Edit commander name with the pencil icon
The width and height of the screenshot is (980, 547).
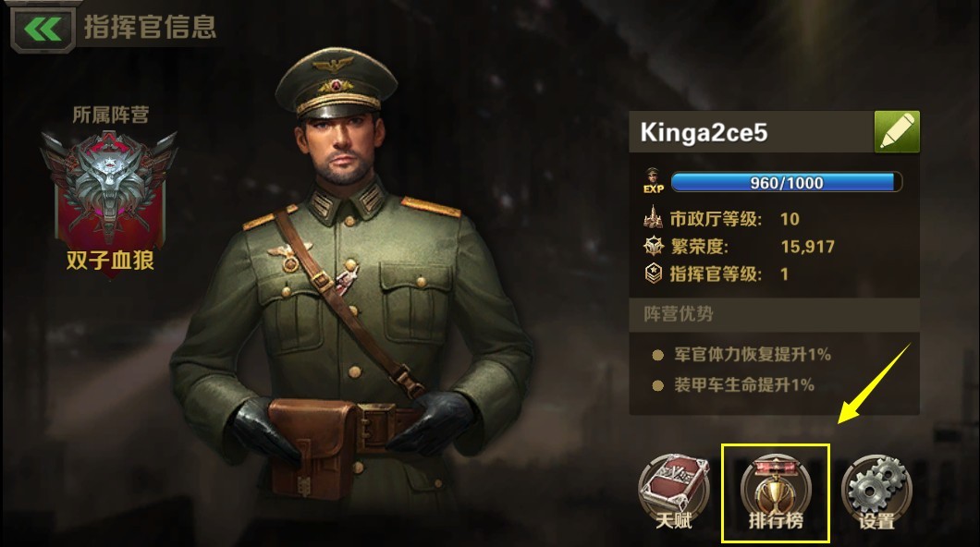point(897,132)
